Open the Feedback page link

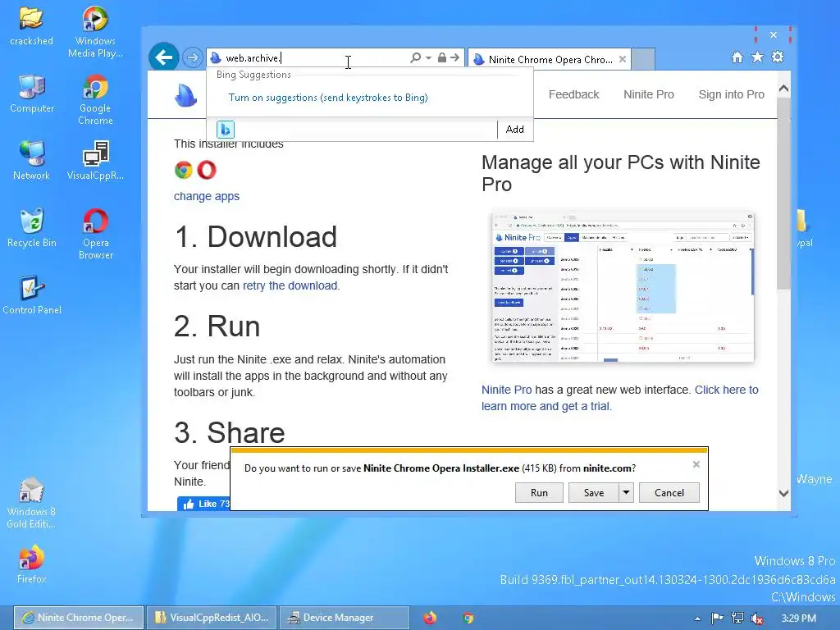coord(573,94)
